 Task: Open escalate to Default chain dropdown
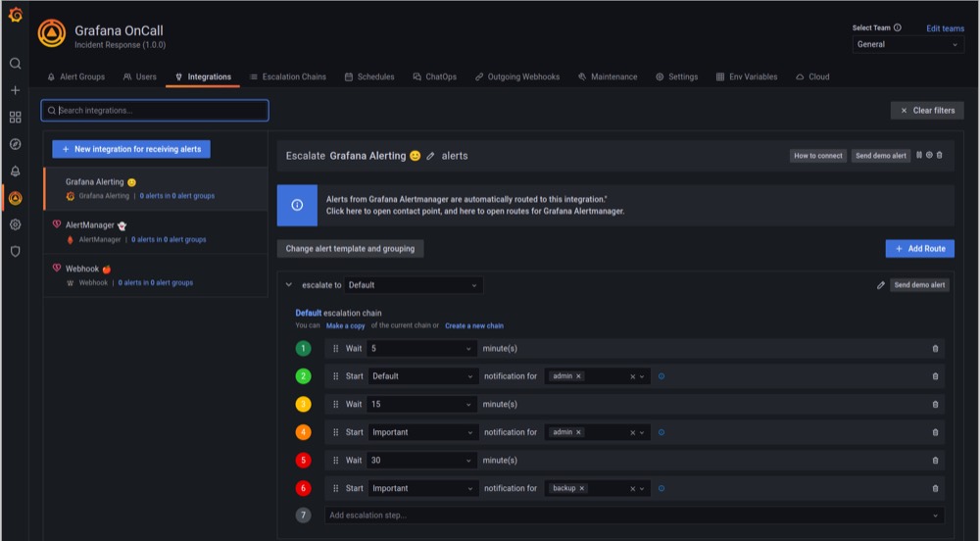tap(414, 285)
